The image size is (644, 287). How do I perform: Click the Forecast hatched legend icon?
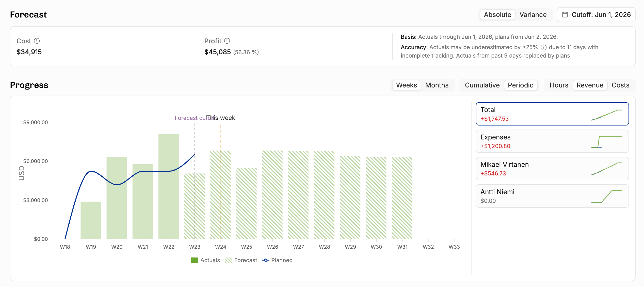[229, 260]
